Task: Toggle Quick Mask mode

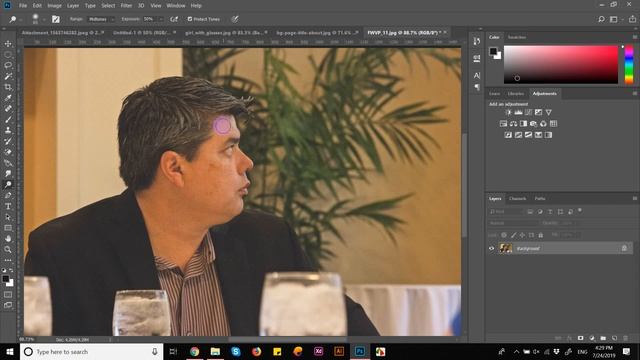Action: click(8, 294)
